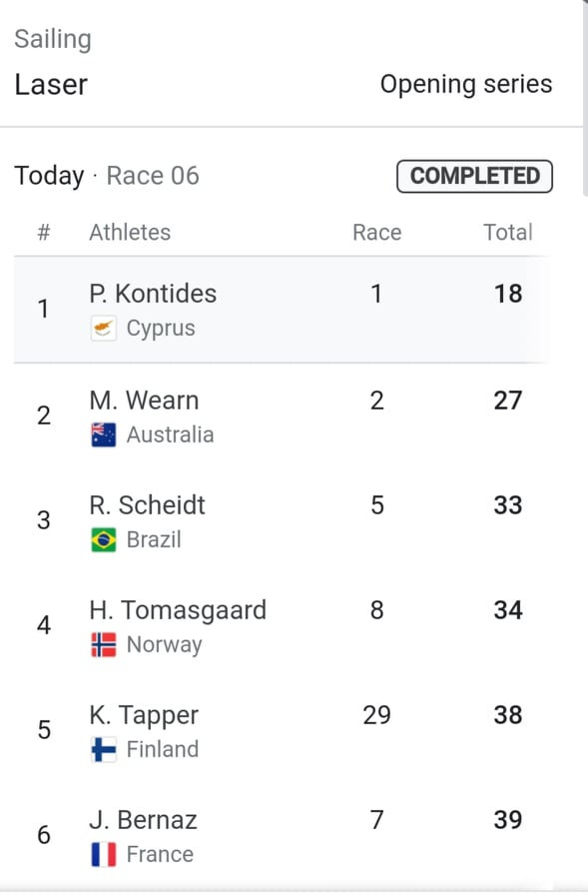Click the Opening series label
588x896 pixels.
tap(466, 85)
